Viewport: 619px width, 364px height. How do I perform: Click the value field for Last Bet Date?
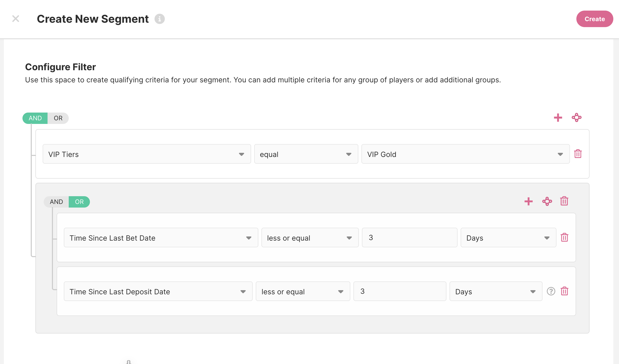coord(409,238)
